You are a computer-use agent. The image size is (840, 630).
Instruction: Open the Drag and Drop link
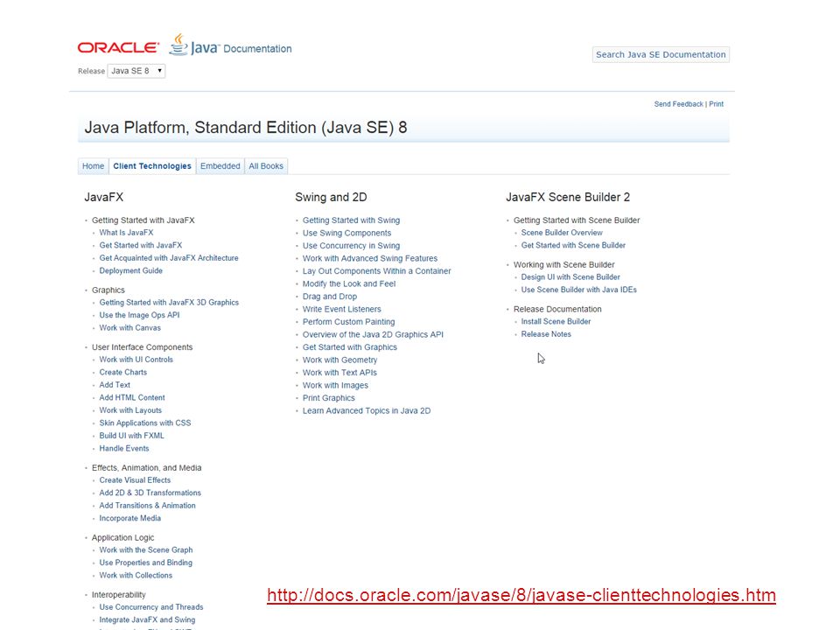click(x=330, y=297)
